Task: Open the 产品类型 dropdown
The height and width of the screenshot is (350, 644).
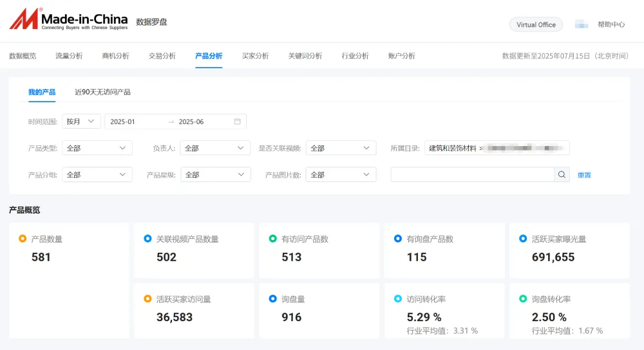Action: (x=97, y=148)
